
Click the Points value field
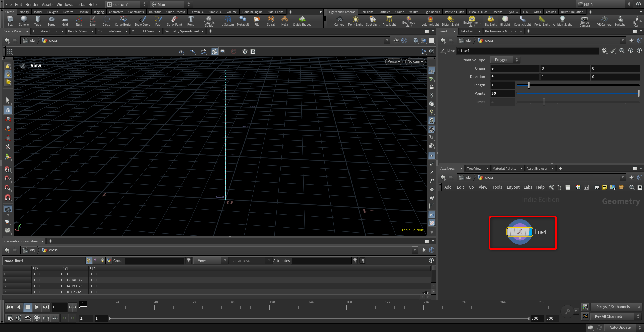point(502,93)
